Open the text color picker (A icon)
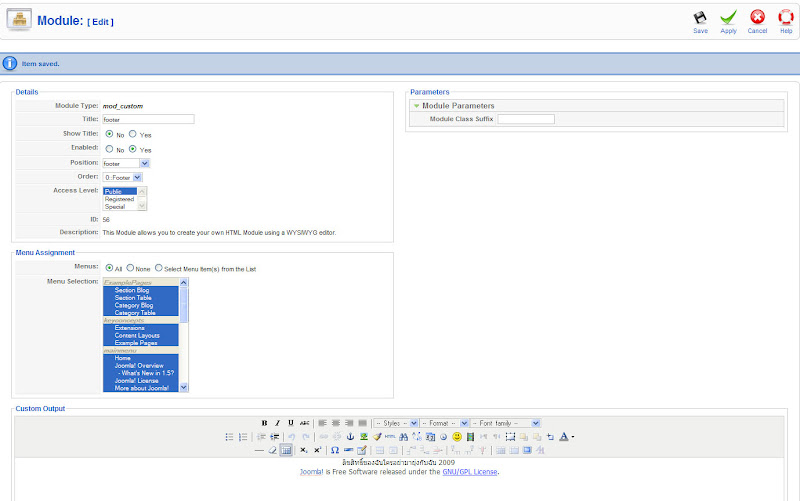This screenshot has width=800, height=501. coord(566,437)
